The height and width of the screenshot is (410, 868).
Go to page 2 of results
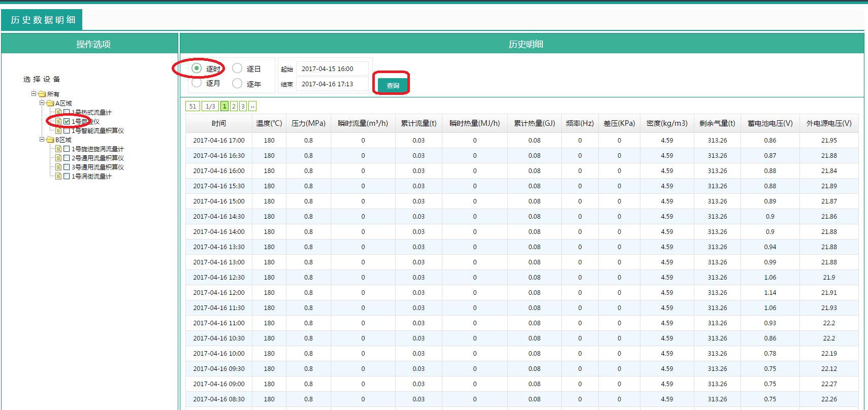[x=234, y=106]
